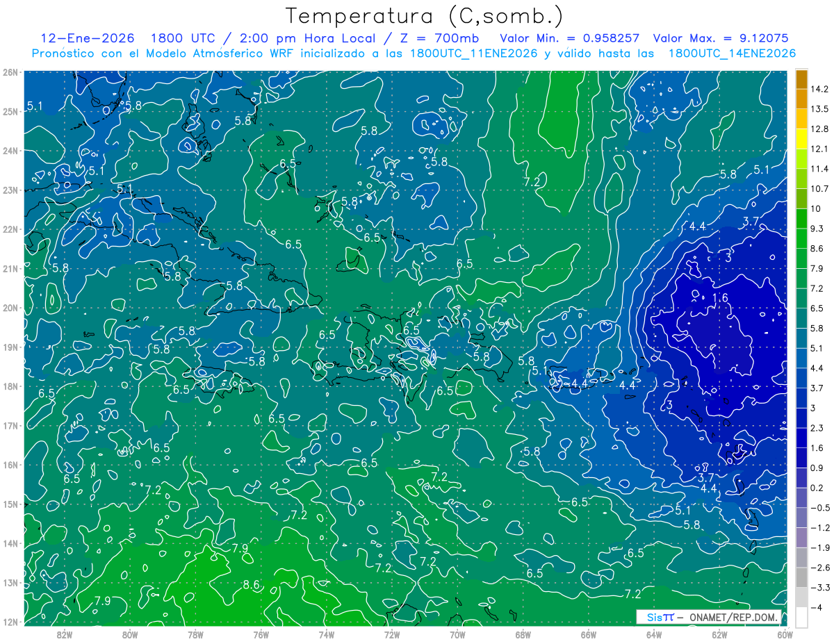834x644 pixels.
Task: Click the colorbar label "12.8"
Action: [x=821, y=129]
